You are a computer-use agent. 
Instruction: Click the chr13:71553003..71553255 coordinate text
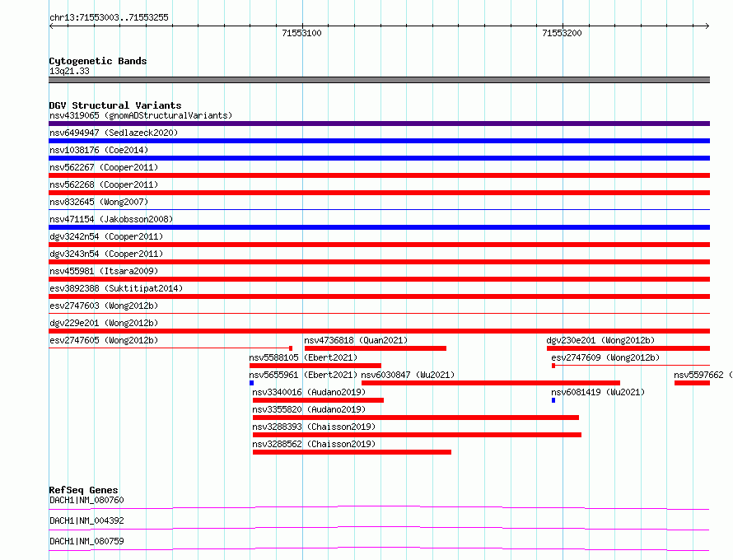[109, 17]
